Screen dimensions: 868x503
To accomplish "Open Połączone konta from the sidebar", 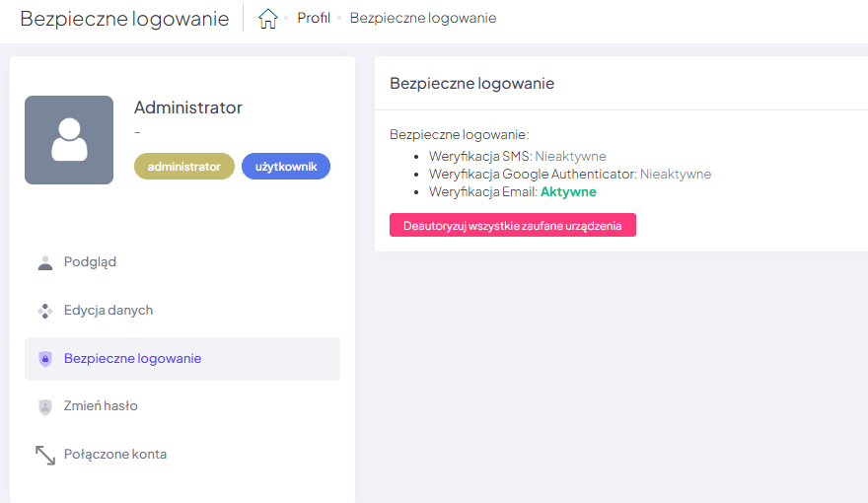I will click(x=114, y=455).
